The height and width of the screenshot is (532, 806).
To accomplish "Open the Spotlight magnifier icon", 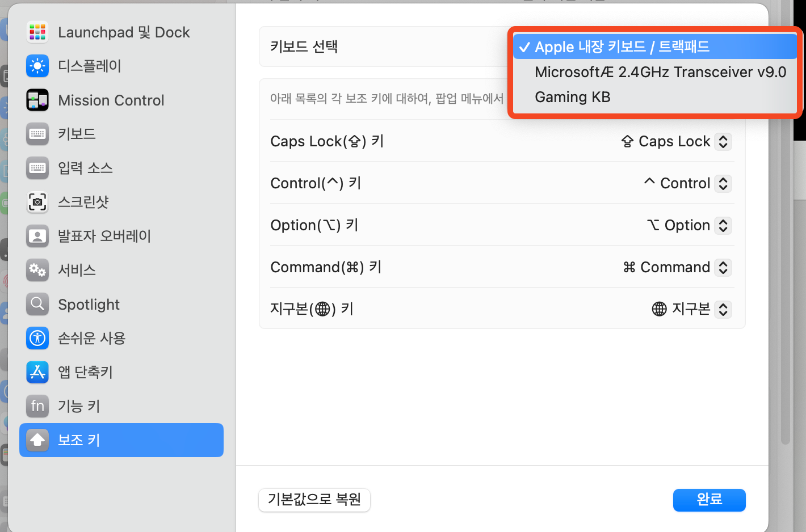I will point(37,304).
